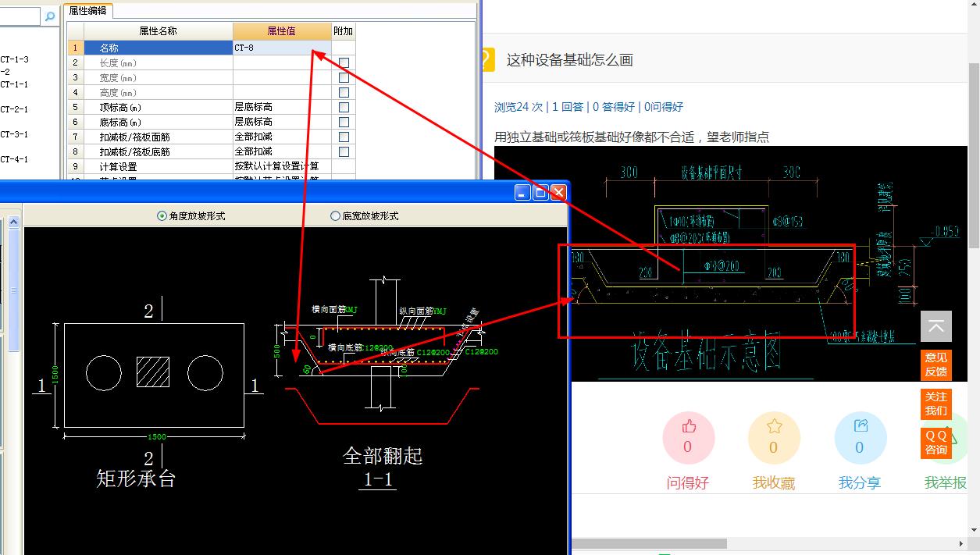Image resolution: width=980 pixels, height=555 pixels.
Task: Click the 底标高 value 层底标高
Action: click(282, 122)
